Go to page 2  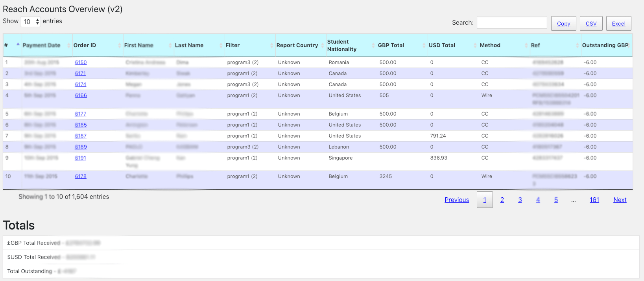502,200
